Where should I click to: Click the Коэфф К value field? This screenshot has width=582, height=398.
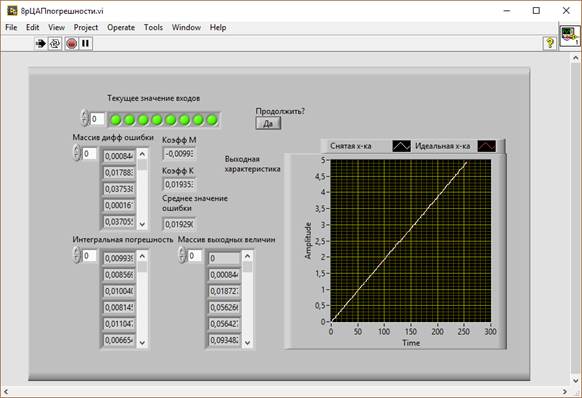click(179, 185)
